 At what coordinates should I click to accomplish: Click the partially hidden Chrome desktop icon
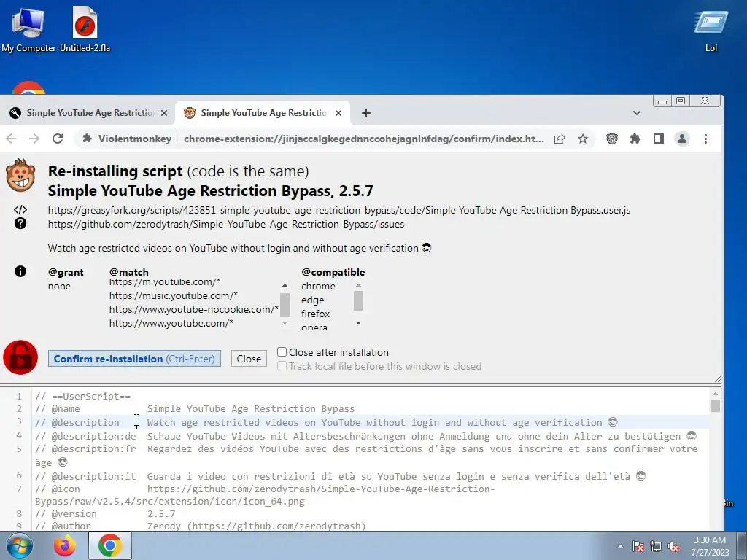pos(28,88)
